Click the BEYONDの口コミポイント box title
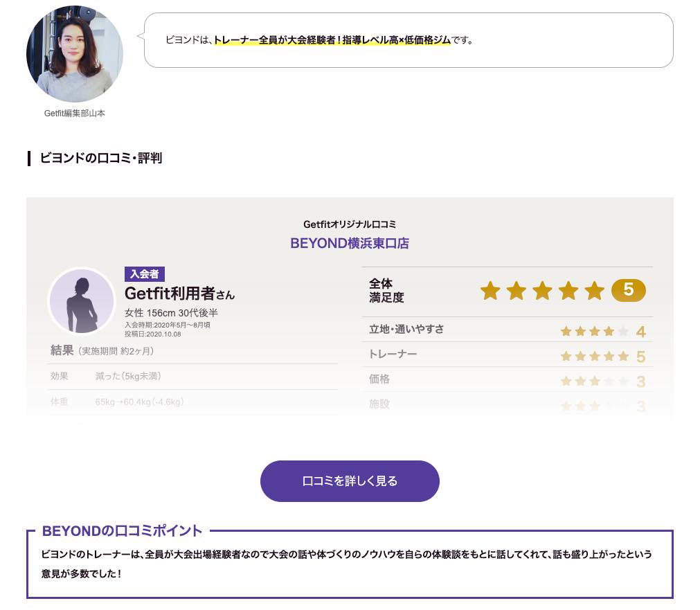The height and width of the screenshot is (610, 700). point(122,531)
